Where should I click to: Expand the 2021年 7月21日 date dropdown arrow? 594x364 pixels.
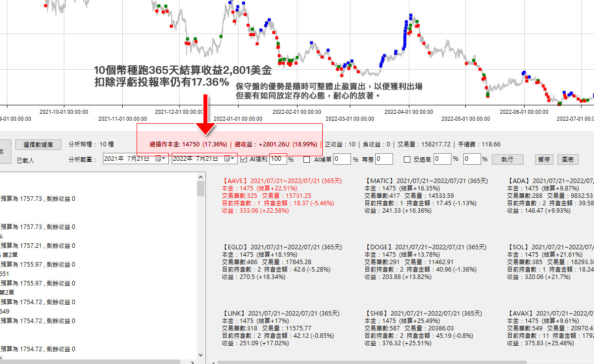tap(164, 159)
